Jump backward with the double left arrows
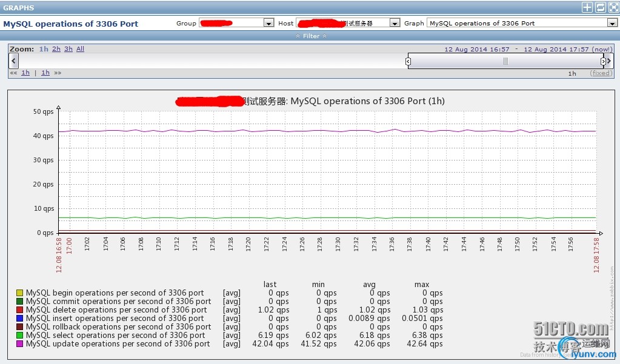 (13, 73)
